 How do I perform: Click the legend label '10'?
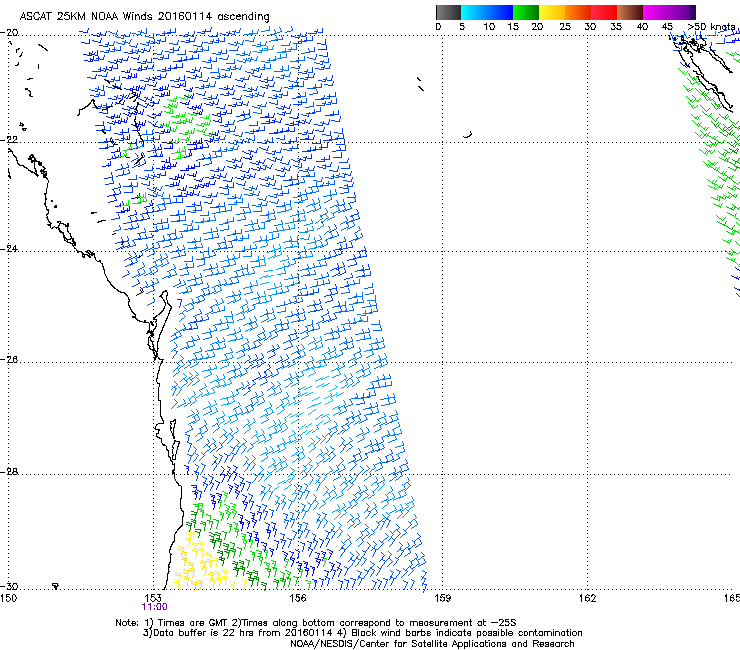point(489,27)
